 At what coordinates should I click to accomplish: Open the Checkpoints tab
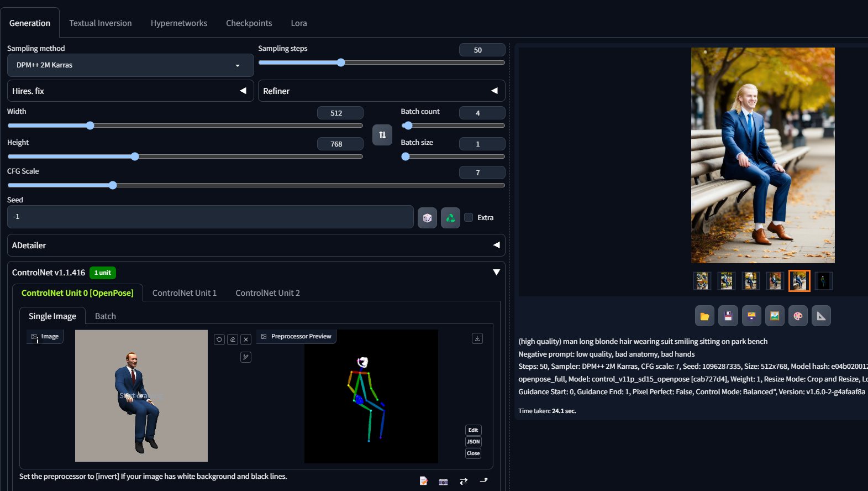249,23
